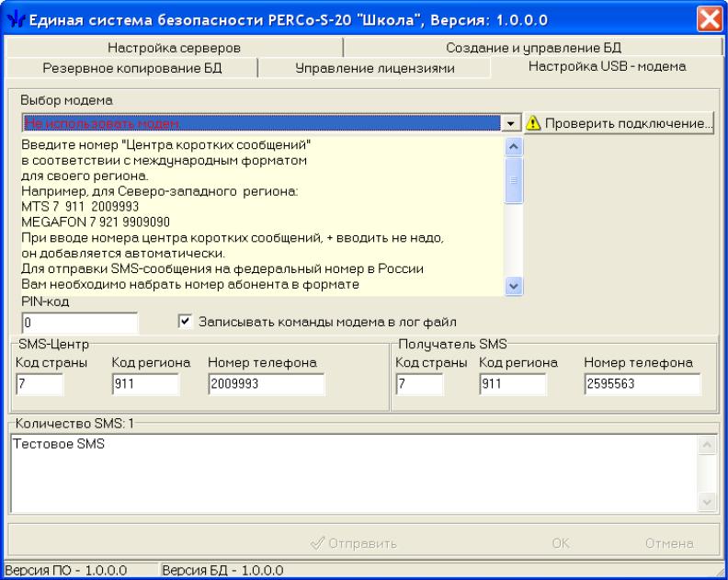This screenshot has width=728, height=580.
Task: Click Получатель SMS Номер телефона field 2595563
Action: tap(643, 384)
